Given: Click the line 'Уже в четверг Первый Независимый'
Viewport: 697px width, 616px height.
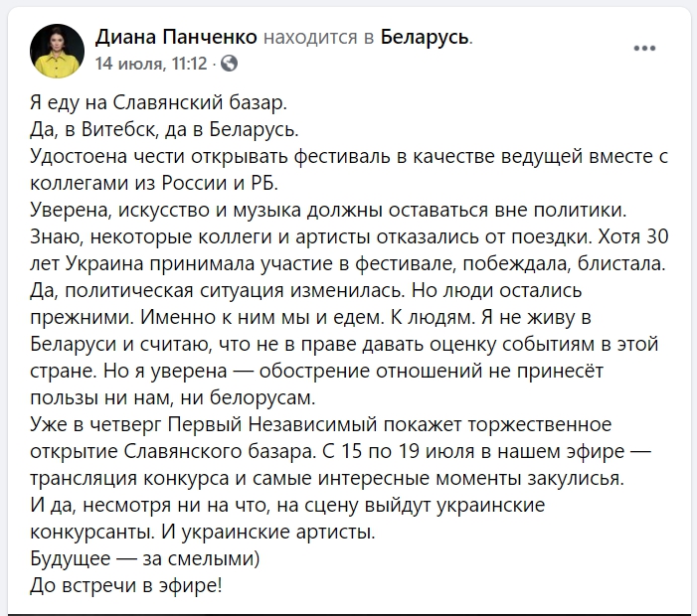Looking at the screenshot, I should tap(321, 424).
